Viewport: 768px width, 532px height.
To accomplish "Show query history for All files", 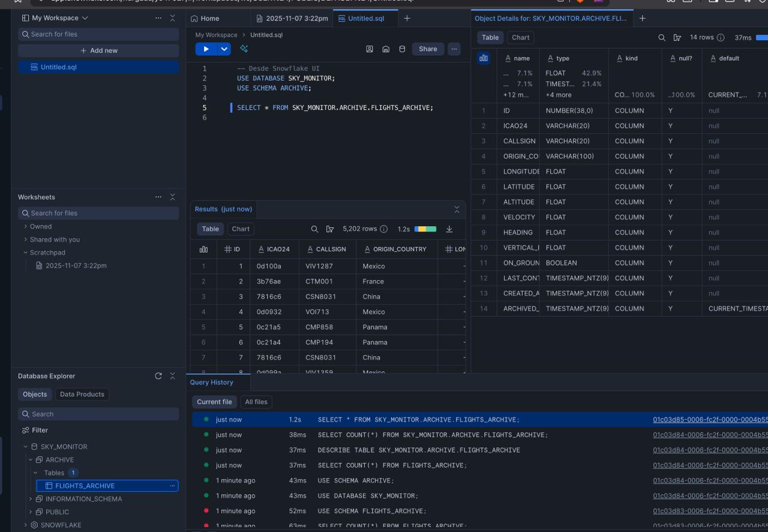I will click(256, 402).
